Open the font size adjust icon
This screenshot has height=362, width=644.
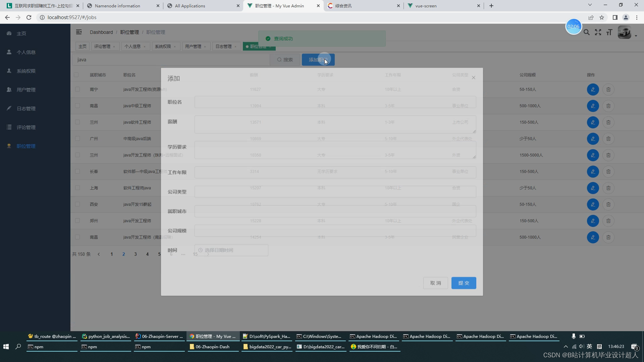[609, 32]
